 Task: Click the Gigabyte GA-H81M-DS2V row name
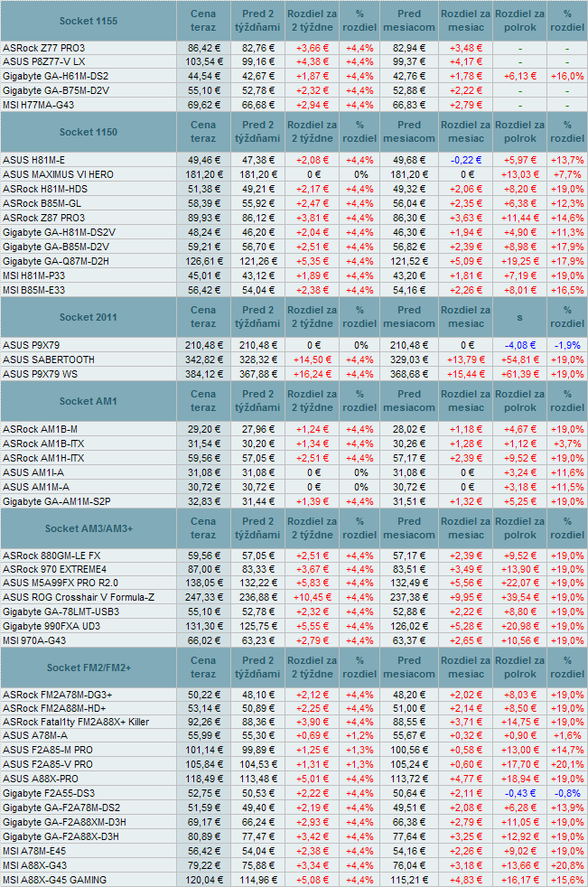59,232
